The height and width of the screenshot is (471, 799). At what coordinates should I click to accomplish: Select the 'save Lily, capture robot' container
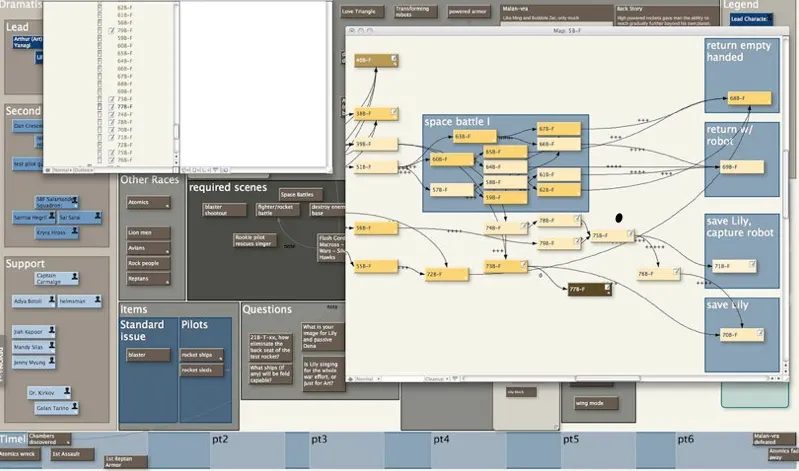(x=741, y=250)
